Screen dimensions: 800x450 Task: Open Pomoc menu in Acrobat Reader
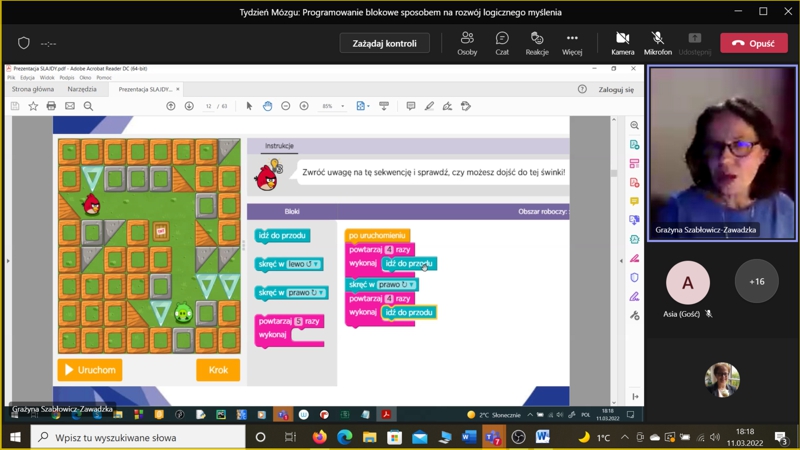coord(104,78)
